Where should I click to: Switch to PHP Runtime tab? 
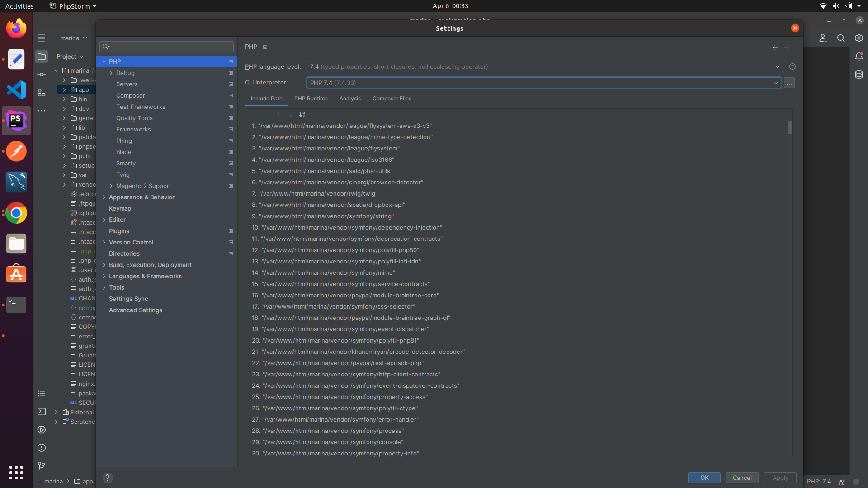click(311, 99)
